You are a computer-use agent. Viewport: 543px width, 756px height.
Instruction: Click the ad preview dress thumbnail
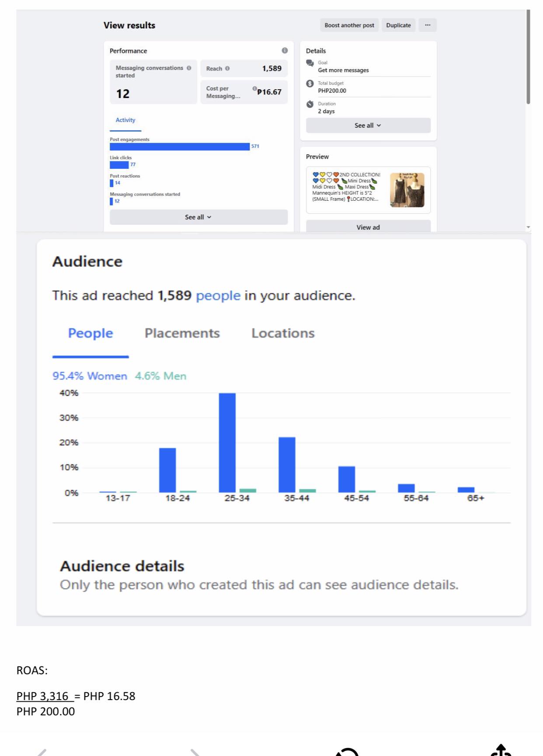coord(407,190)
